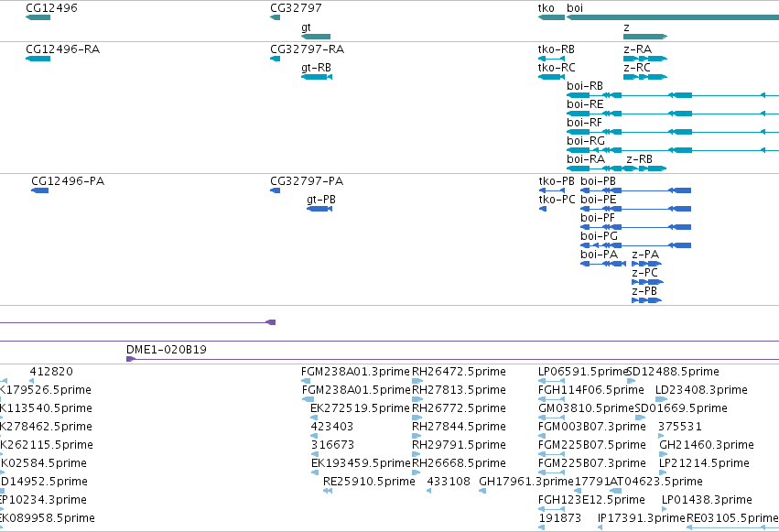The image size is (779, 532).
Task: Click the 'gt-RB' transcript label
Action: tap(316, 68)
